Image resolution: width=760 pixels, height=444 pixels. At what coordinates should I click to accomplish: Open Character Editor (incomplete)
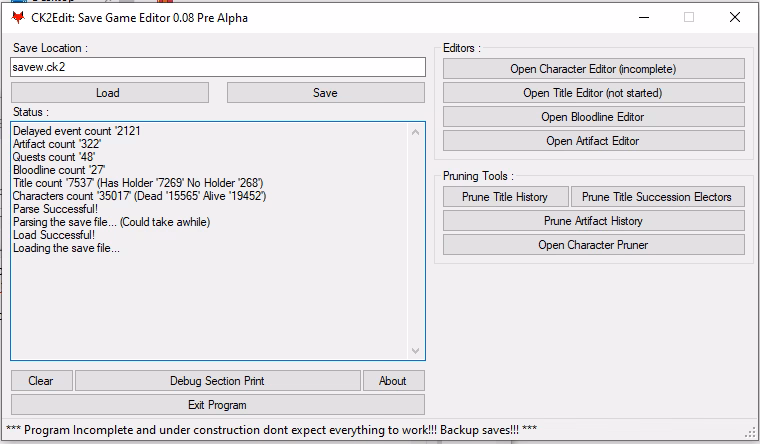[594, 69]
